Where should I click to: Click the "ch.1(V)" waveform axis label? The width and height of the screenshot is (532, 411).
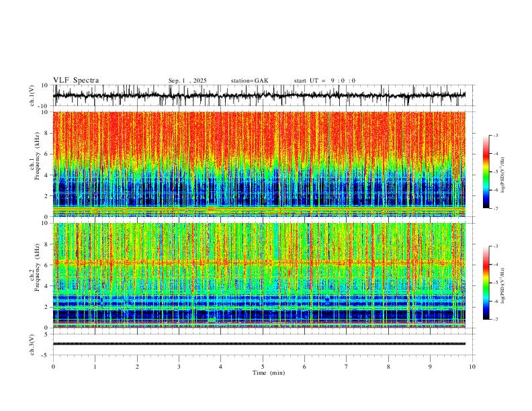(x=32, y=95)
